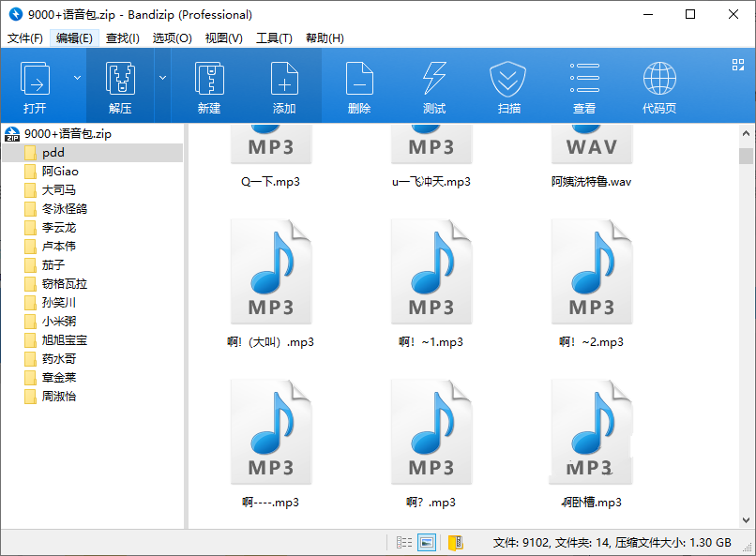
Task: Click the scrollbar up arrow in file pane
Action: coord(746,133)
